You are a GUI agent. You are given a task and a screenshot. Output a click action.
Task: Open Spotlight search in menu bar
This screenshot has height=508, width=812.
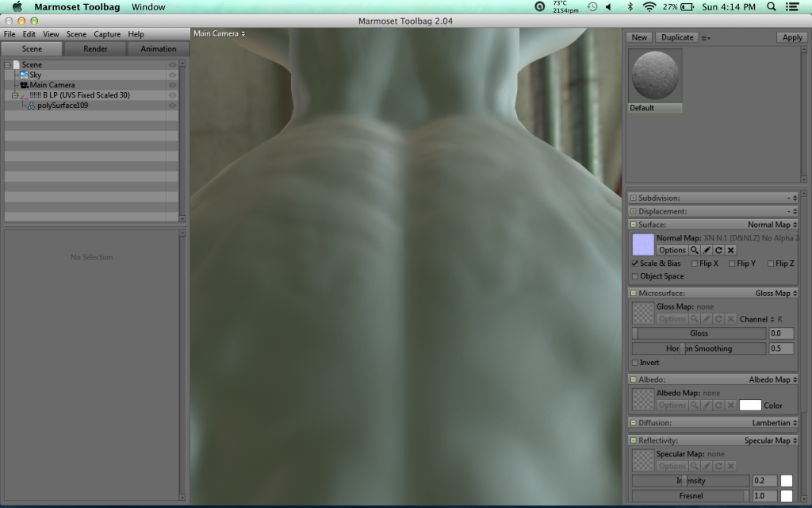pyautogui.click(x=772, y=7)
